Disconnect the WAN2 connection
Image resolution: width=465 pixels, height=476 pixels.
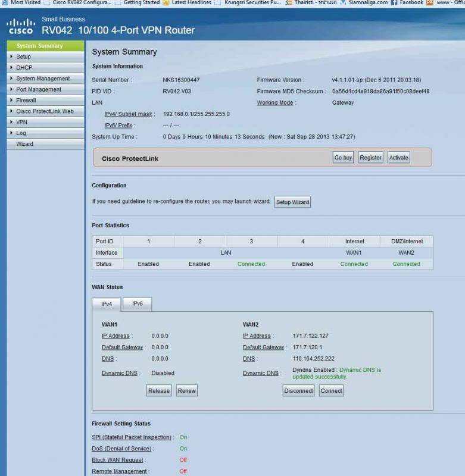[298, 391]
